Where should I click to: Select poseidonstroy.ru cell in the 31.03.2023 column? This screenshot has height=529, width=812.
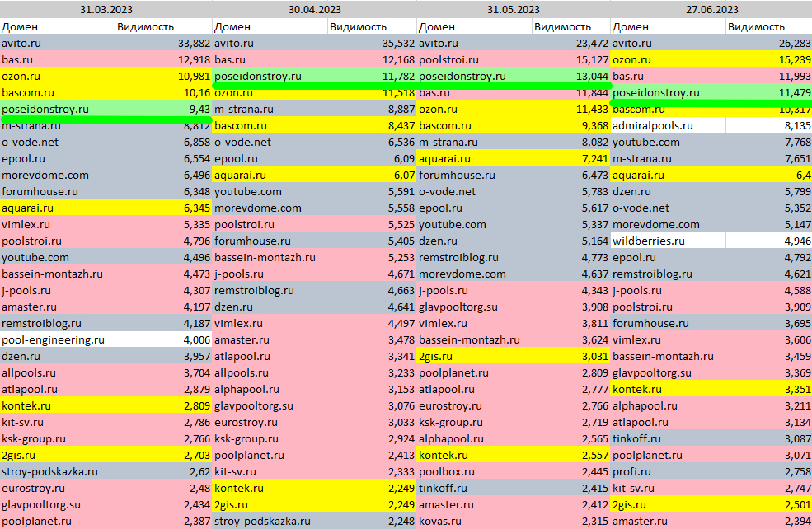[58, 110]
